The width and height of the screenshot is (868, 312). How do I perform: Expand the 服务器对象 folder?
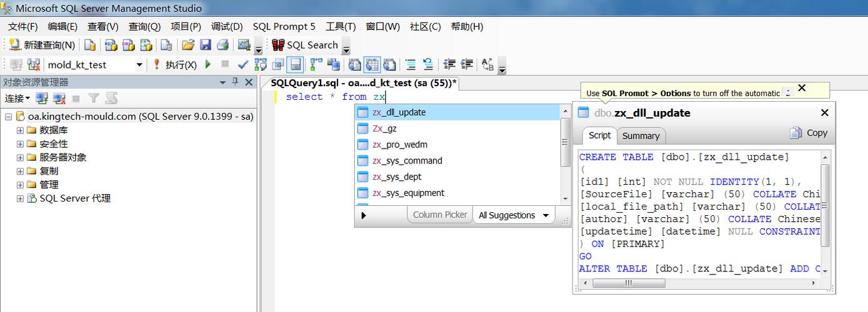pyautogui.click(x=20, y=157)
